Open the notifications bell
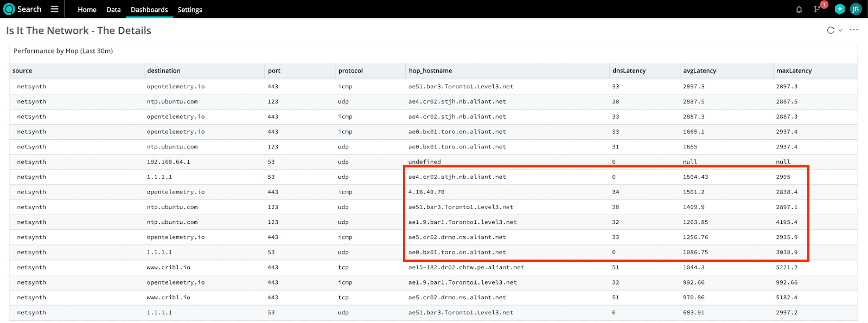This screenshot has width=868, height=323. pyautogui.click(x=799, y=9)
